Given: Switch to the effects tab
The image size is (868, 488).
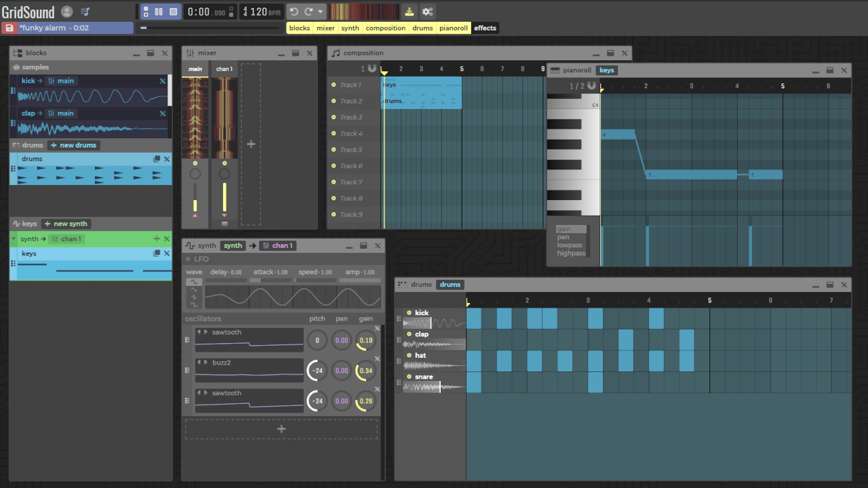Looking at the screenshot, I should pos(485,28).
